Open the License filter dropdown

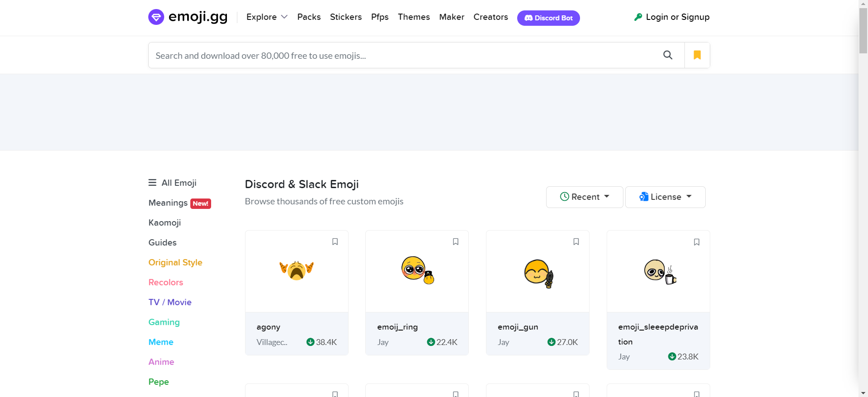(665, 197)
